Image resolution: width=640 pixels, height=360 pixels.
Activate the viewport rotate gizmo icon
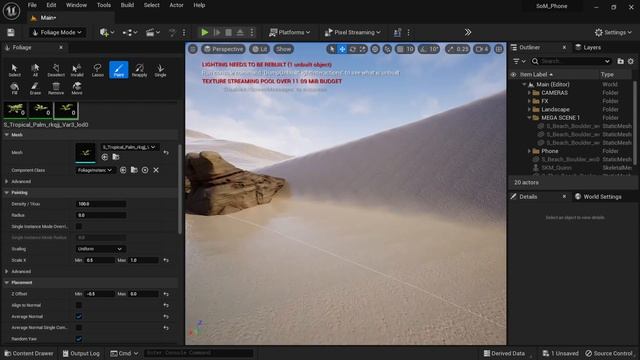[353, 49]
